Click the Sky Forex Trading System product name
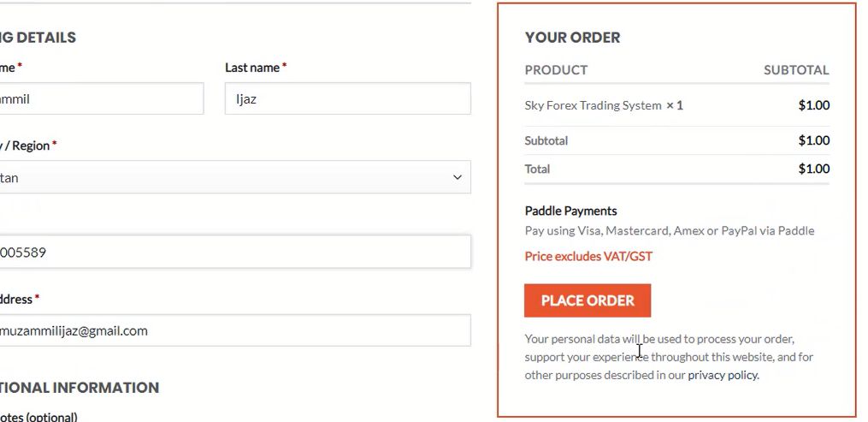Image resolution: width=868 pixels, height=422 pixels. (593, 105)
